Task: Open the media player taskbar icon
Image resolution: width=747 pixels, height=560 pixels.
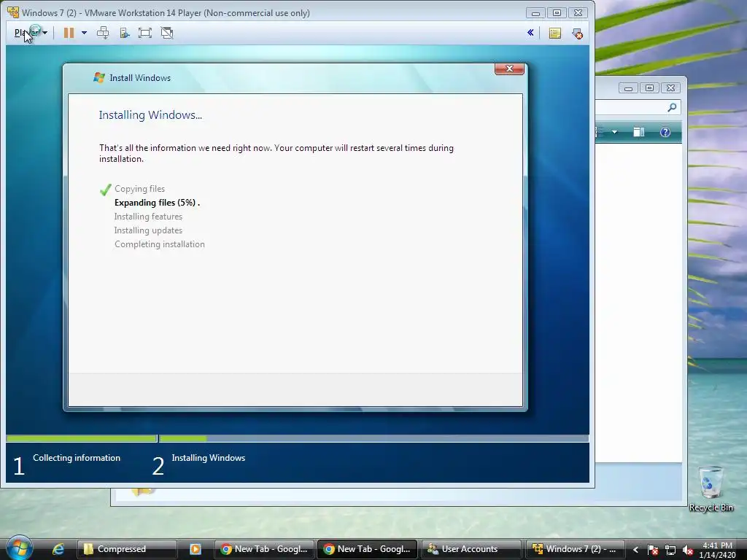Action: [195, 549]
